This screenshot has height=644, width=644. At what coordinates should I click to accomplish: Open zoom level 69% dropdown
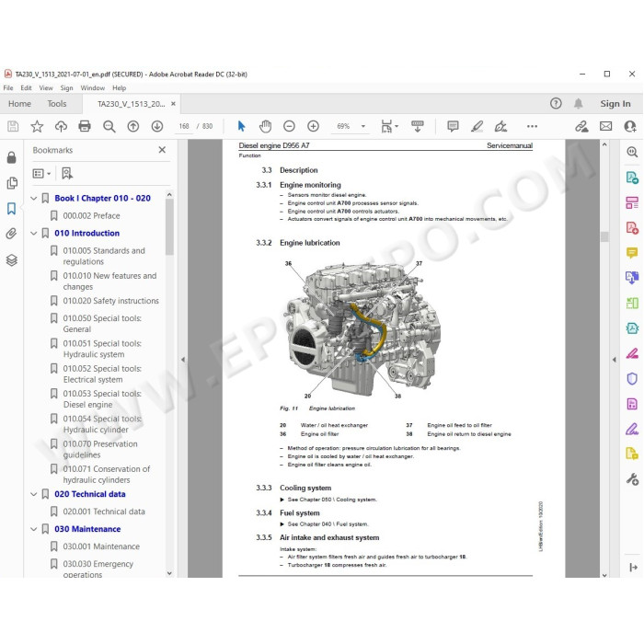(363, 126)
